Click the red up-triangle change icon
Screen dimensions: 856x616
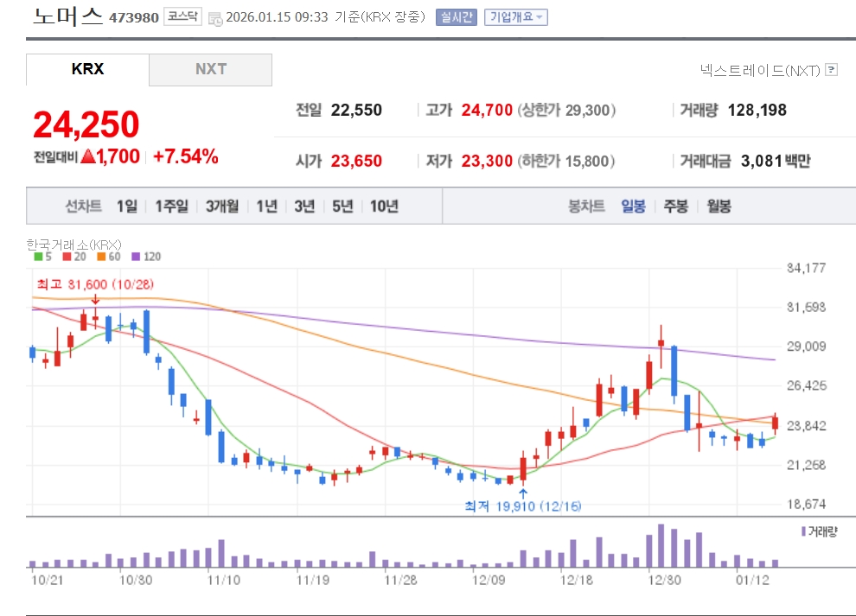[88, 157]
